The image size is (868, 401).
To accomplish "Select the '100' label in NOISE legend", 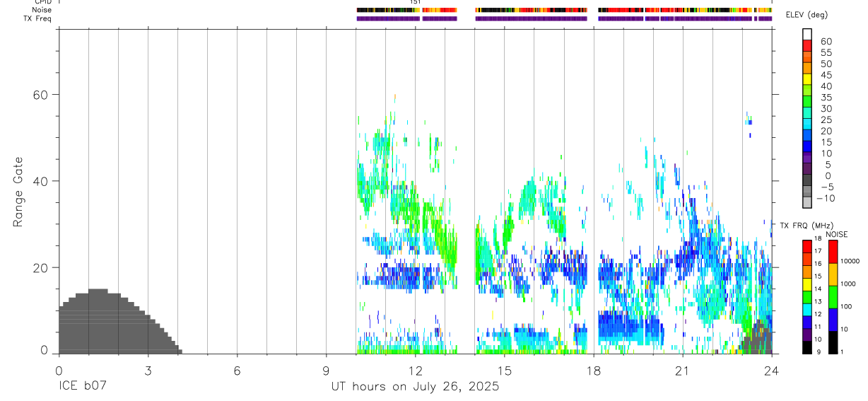I will pyautogui.click(x=846, y=306).
